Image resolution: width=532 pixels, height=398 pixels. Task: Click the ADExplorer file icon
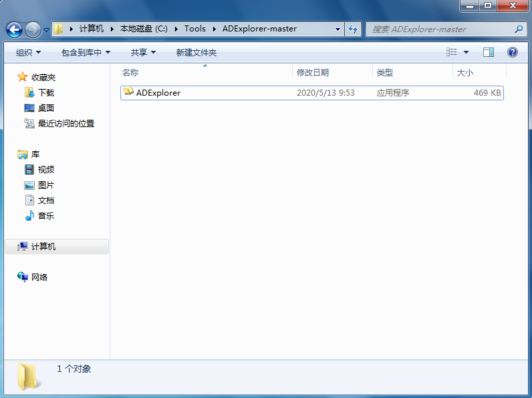[x=128, y=92]
